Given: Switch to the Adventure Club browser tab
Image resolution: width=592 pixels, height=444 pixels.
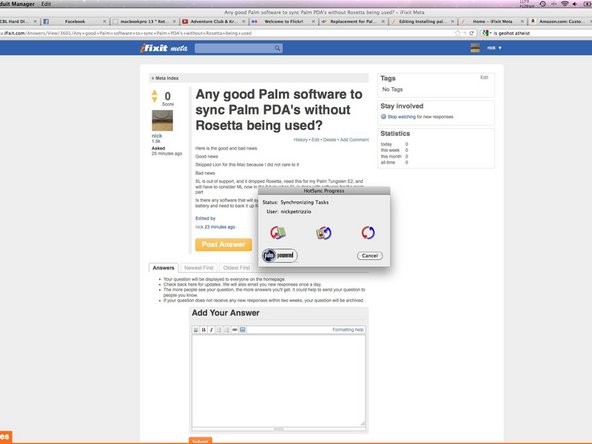Looking at the screenshot, I should point(214,22).
